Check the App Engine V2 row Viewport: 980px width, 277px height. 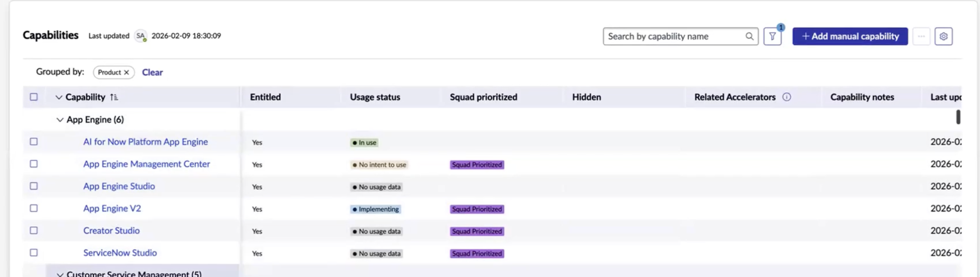tap(33, 208)
